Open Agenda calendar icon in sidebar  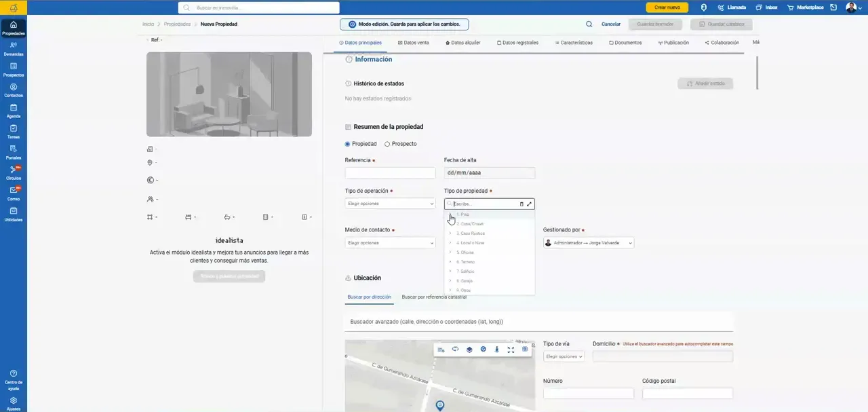point(14,111)
